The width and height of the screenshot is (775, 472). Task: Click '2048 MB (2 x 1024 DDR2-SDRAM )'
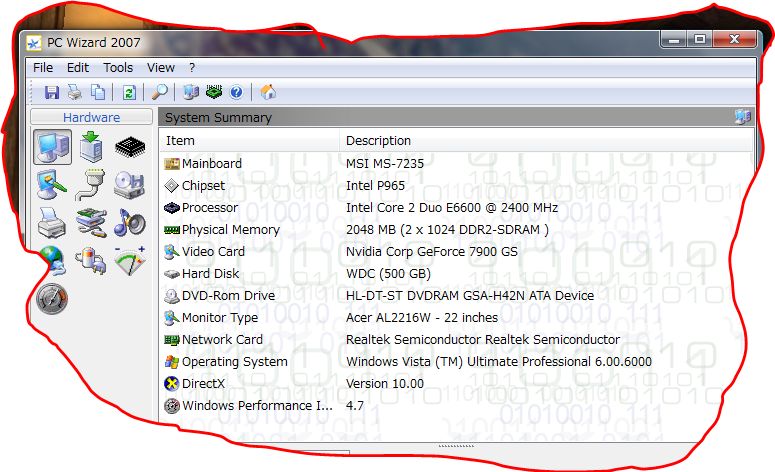coord(447,229)
